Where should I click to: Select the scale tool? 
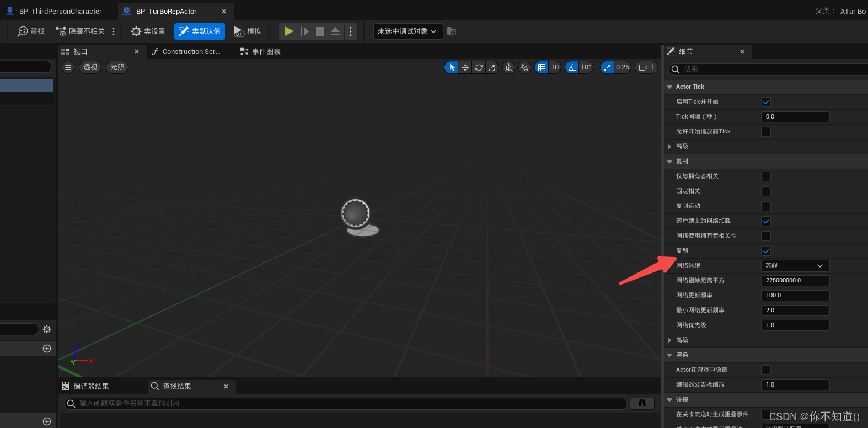pyautogui.click(x=492, y=67)
